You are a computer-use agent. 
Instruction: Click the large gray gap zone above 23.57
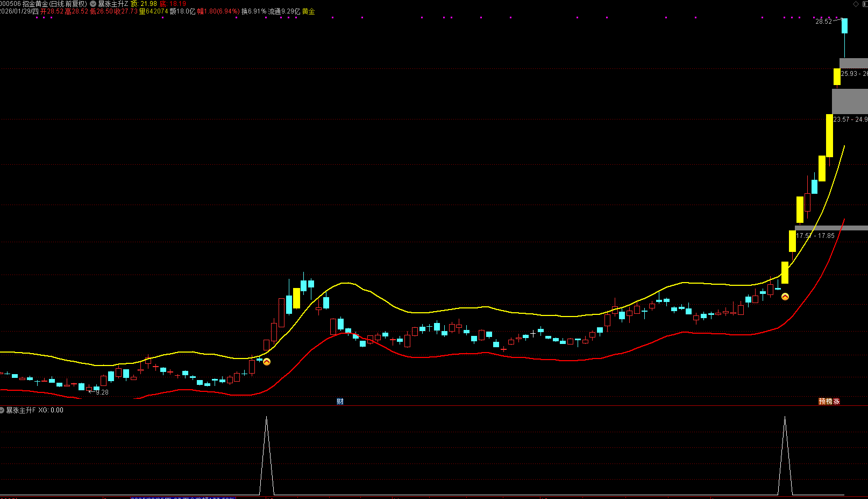[x=850, y=101]
